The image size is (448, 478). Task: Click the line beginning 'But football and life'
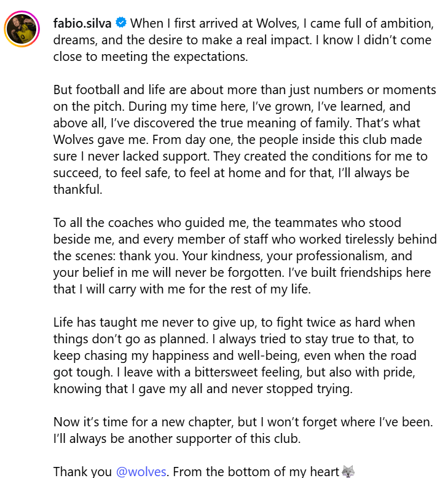click(x=245, y=90)
